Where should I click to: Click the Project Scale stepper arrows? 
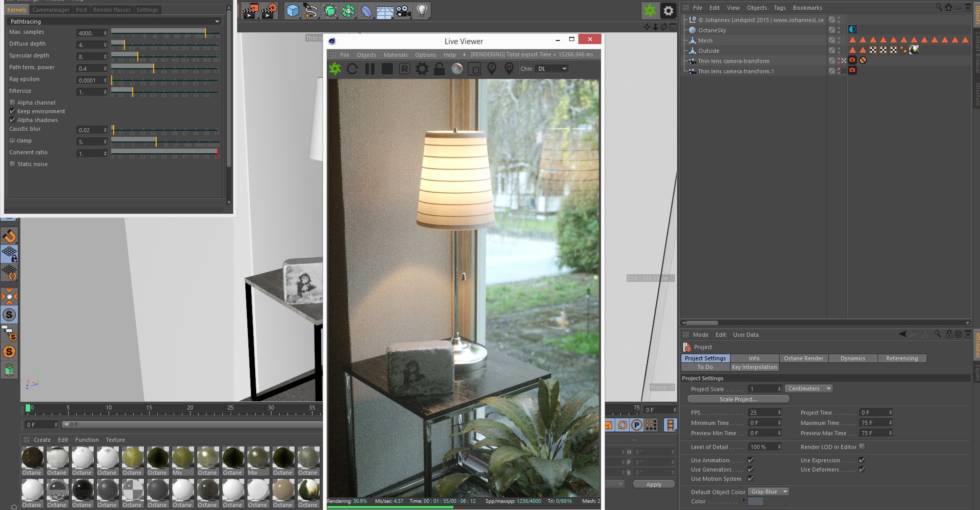[779, 389]
